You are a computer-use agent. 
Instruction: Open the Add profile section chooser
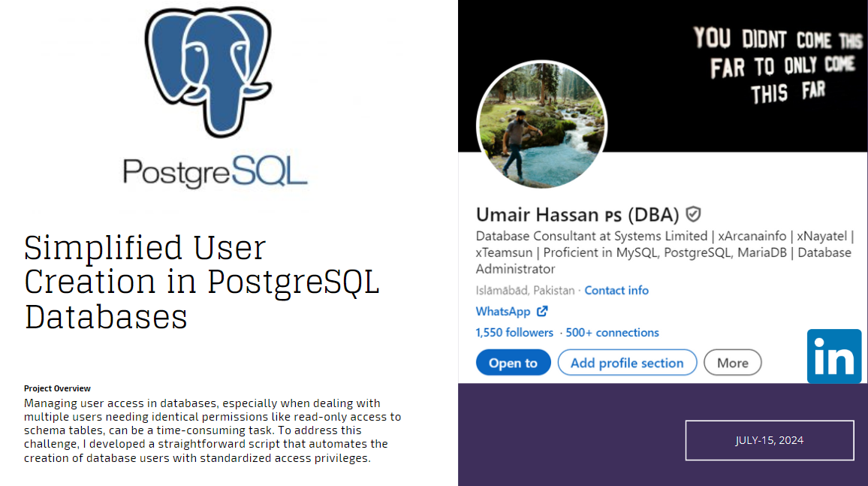(x=627, y=362)
